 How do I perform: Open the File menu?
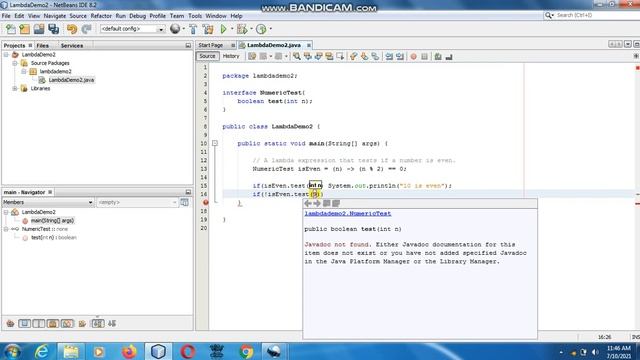point(6,16)
